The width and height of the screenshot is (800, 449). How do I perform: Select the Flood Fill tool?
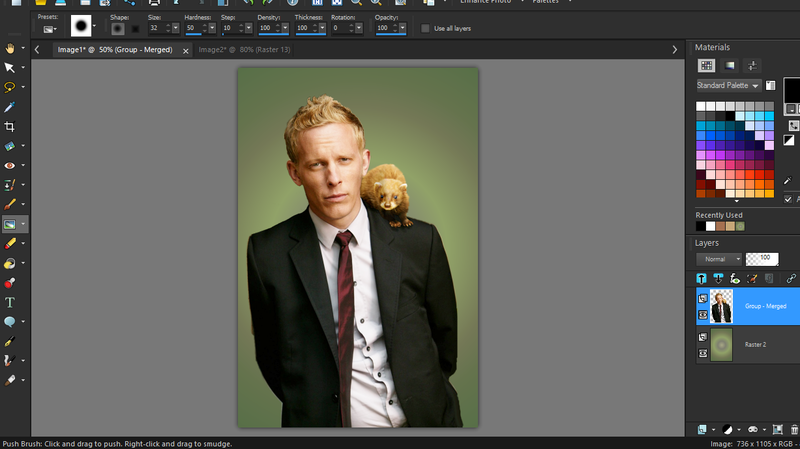click(x=10, y=263)
